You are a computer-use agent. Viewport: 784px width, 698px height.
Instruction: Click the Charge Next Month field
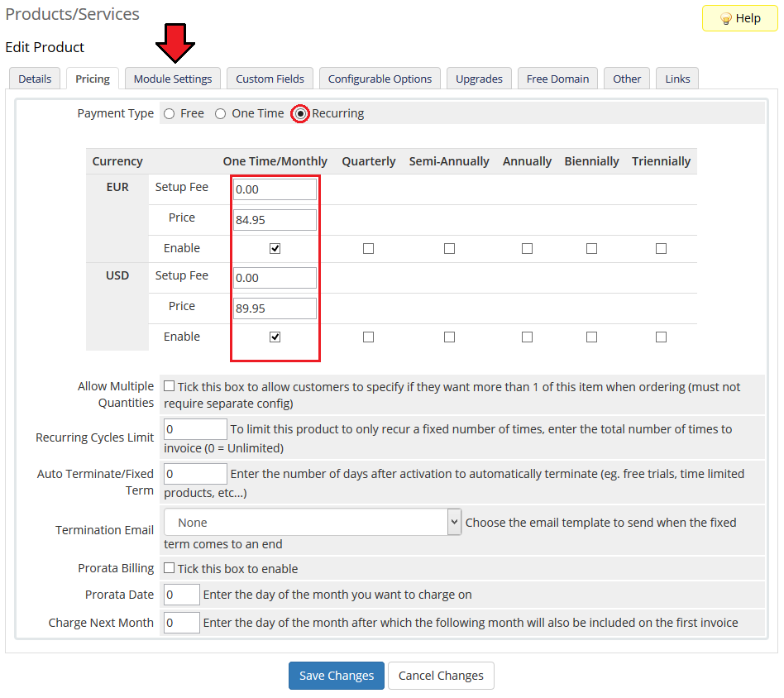click(x=182, y=623)
